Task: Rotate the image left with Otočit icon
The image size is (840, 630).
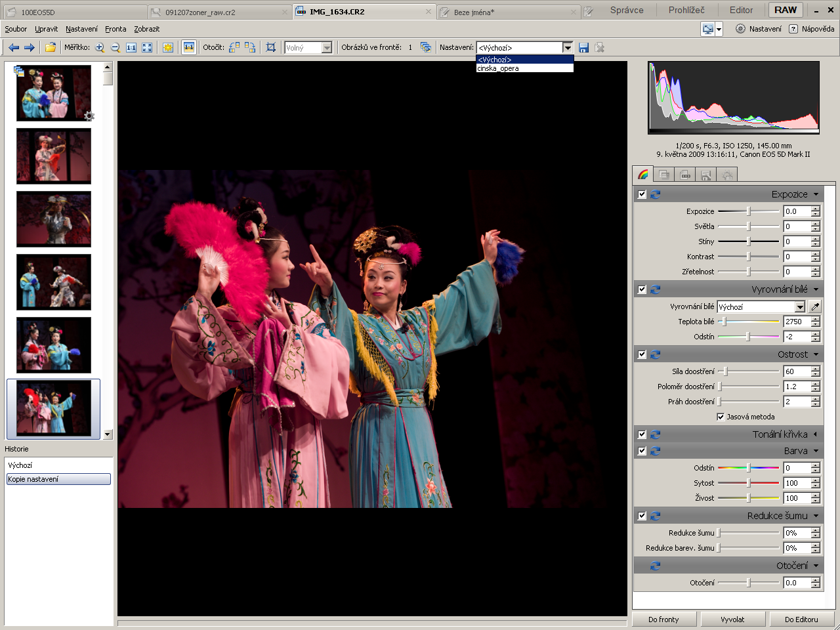Action: click(x=234, y=47)
